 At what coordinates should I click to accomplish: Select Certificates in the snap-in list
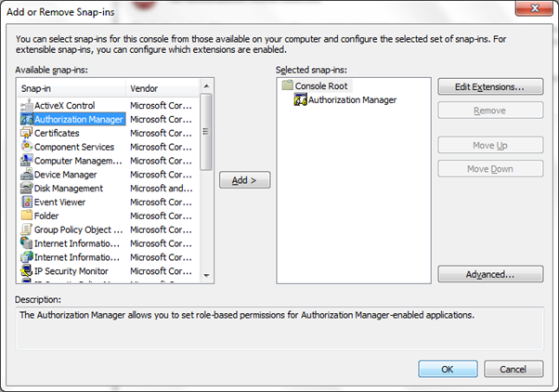[57, 133]
